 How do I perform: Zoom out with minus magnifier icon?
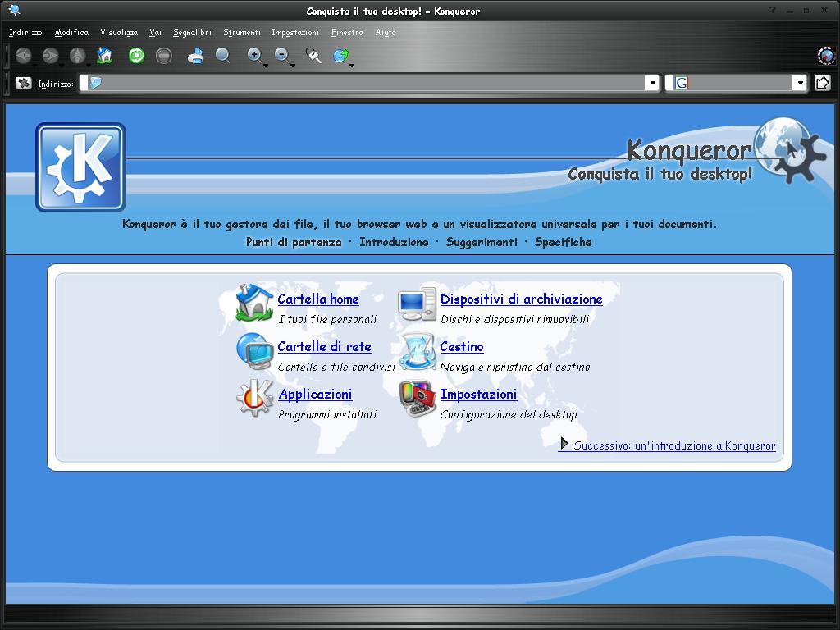(x=282, y=55)
